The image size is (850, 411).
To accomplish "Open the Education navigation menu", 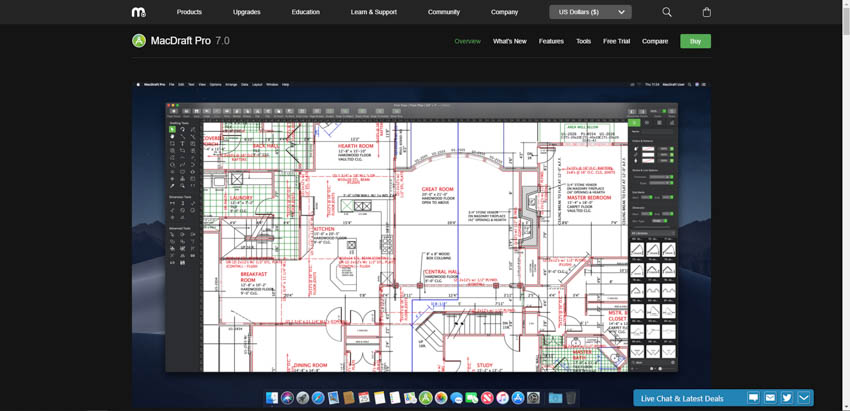I will point(305,12).
